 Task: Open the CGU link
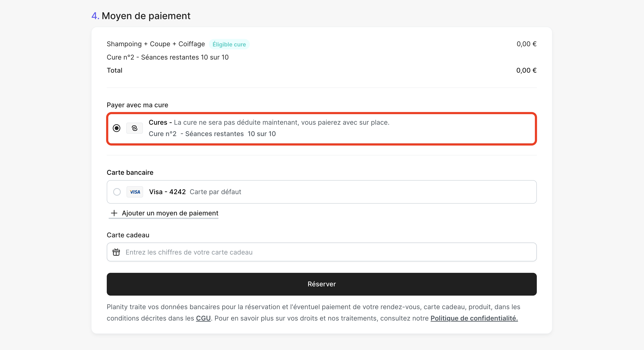203,318
